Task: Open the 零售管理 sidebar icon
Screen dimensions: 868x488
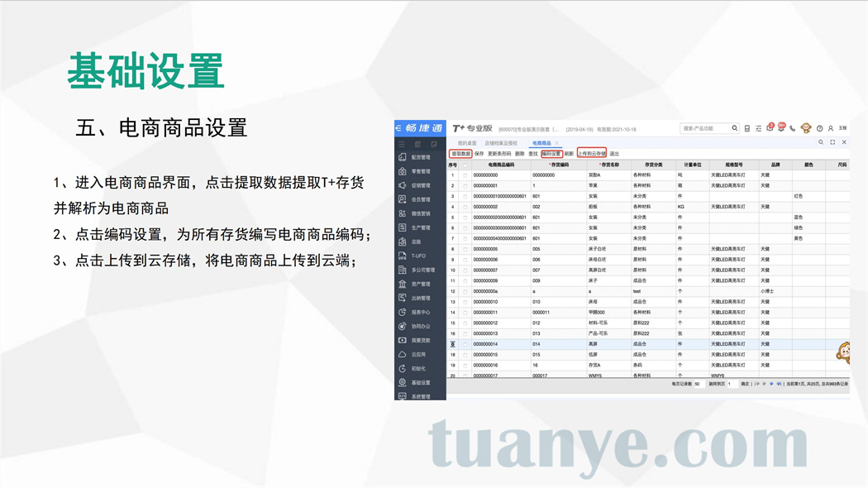Action: [403, 171]
